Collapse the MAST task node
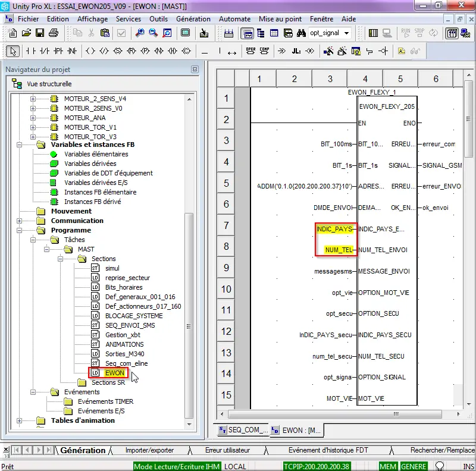Image resolution: width=476 pixels, height=471 pixels. (x=46, y=249)
